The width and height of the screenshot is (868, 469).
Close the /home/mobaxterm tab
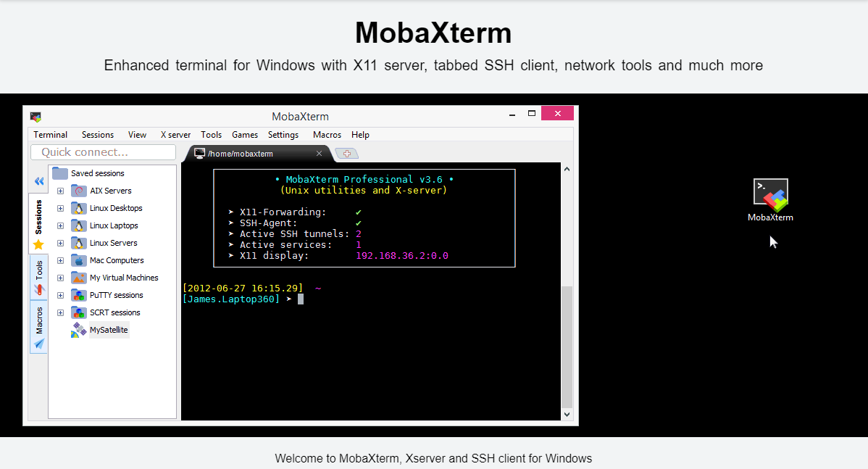coord(319,154)
